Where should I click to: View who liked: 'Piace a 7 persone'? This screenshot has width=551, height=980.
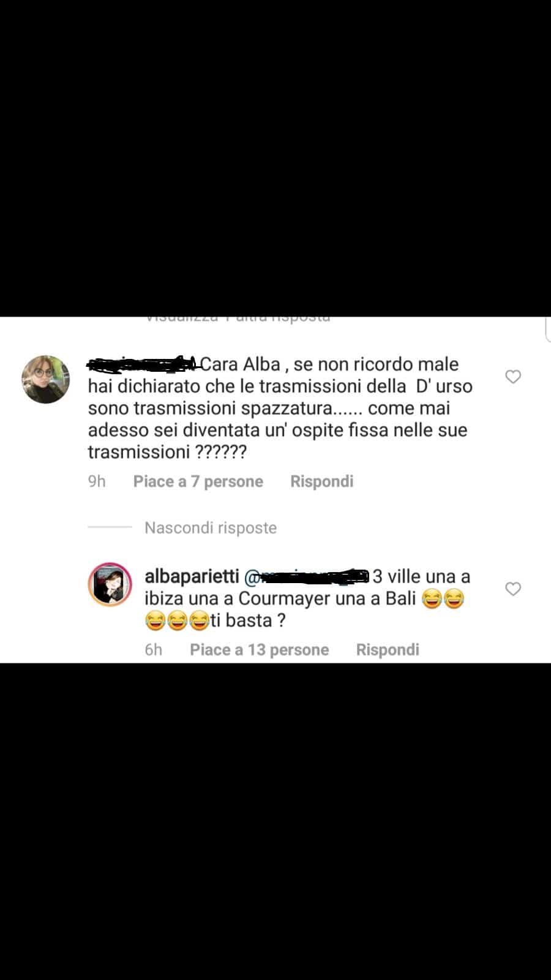pyautogui.click(x=198, y=481)
